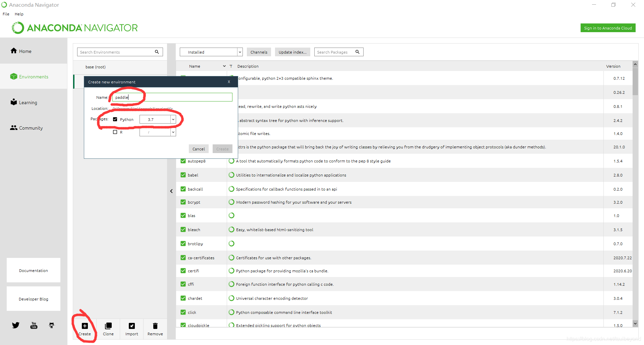Select the base (root) environment

pyautogui.click(x=120, y=67)
